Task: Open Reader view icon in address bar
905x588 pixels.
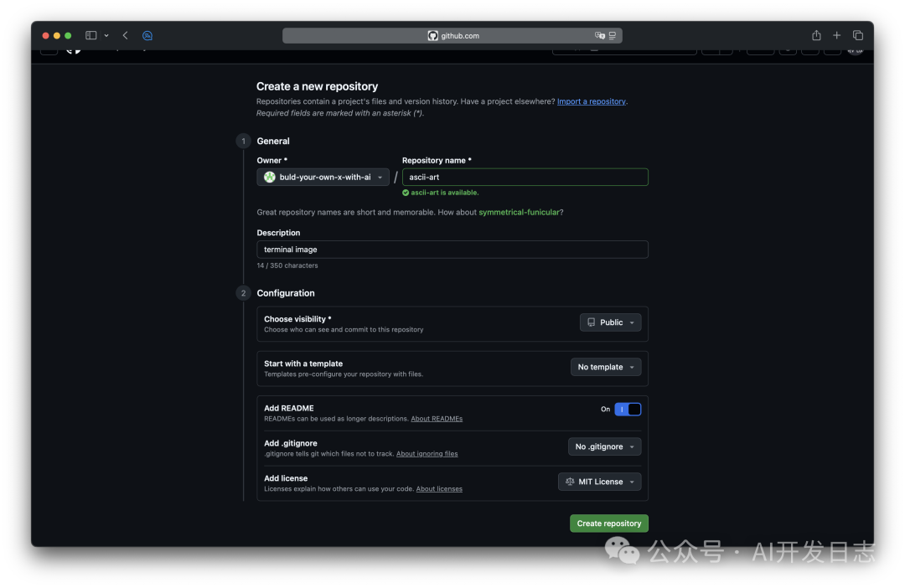Action: coord(613,35)
